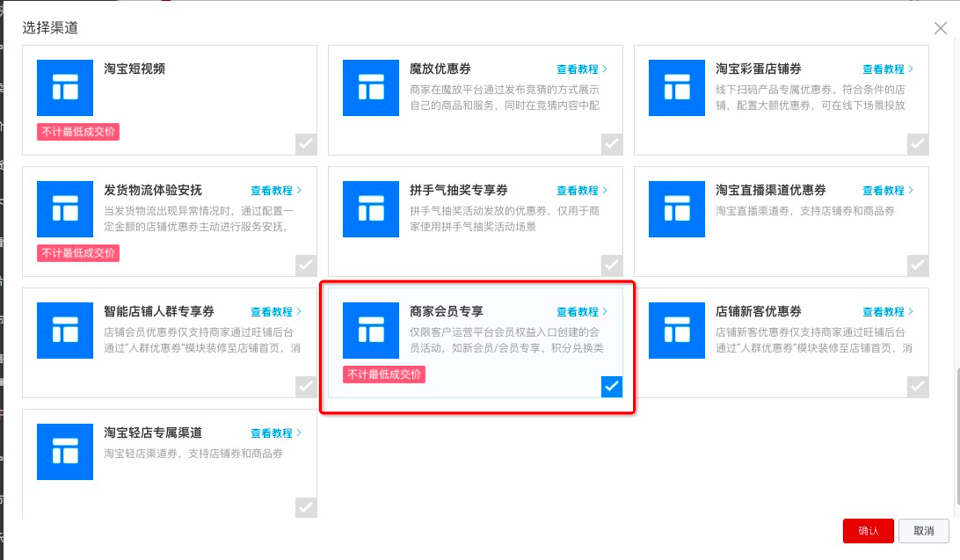Uncheck the 商家会员专享 selection box
960x560 pixels.
click(612, 386)
